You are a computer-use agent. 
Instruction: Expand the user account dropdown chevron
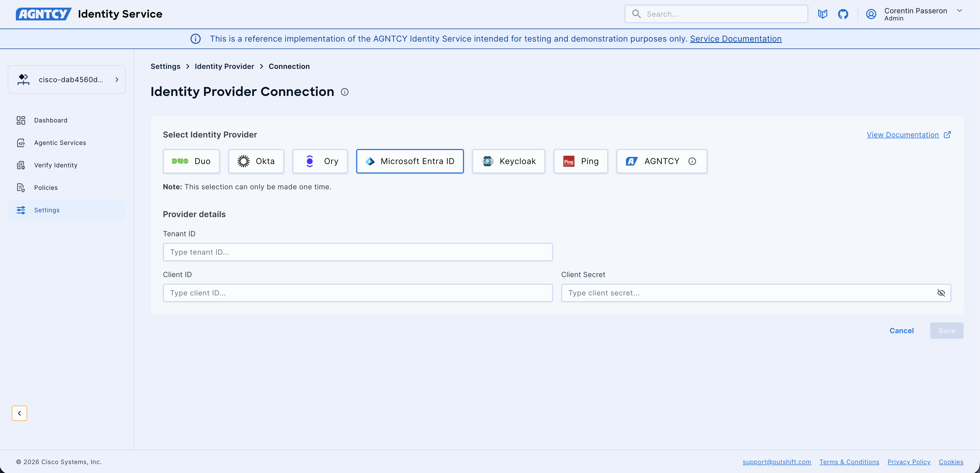[960, 11]
